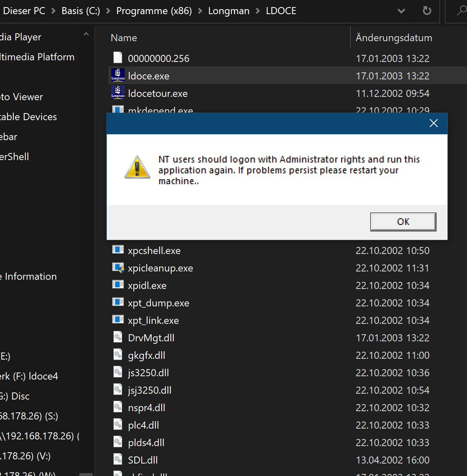Image resolution: width=467 pixels, height=476 pixels.
Task: Sort by the Änderungsdatum column header
Action: point(394,38)
